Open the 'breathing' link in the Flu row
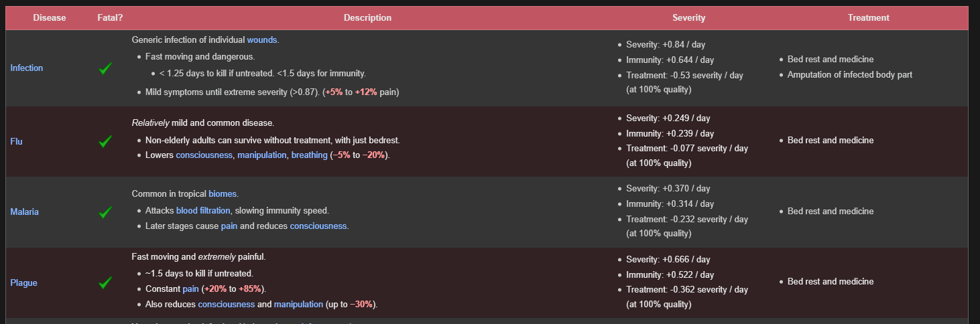The width and height of the screenshot is (980, 324). point(309,155)
